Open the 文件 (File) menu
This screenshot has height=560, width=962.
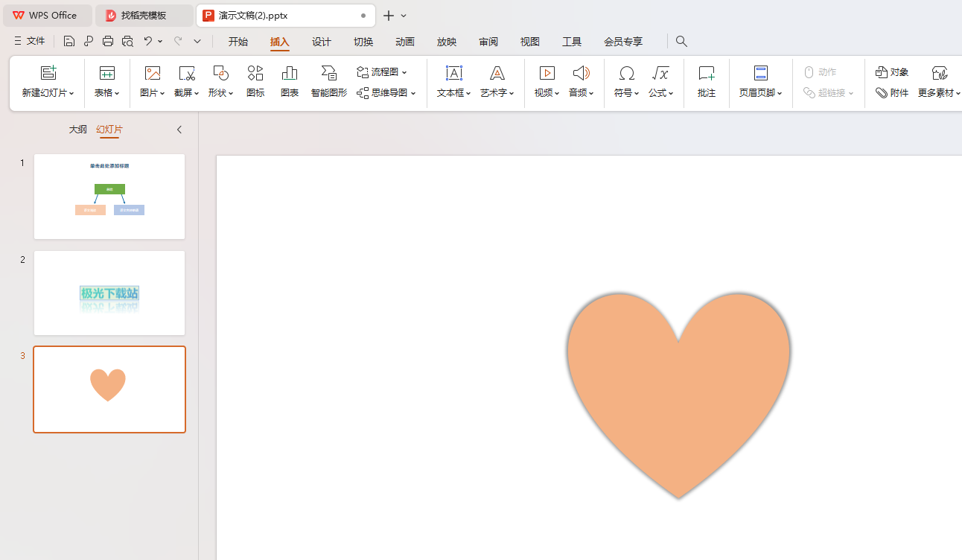coord(29,42)
